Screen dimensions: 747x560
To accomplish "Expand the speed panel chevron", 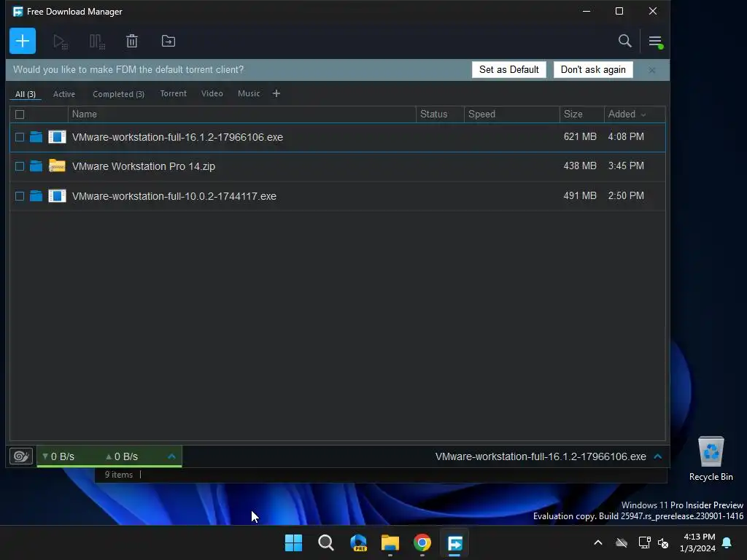I will (x=171, y=456).
